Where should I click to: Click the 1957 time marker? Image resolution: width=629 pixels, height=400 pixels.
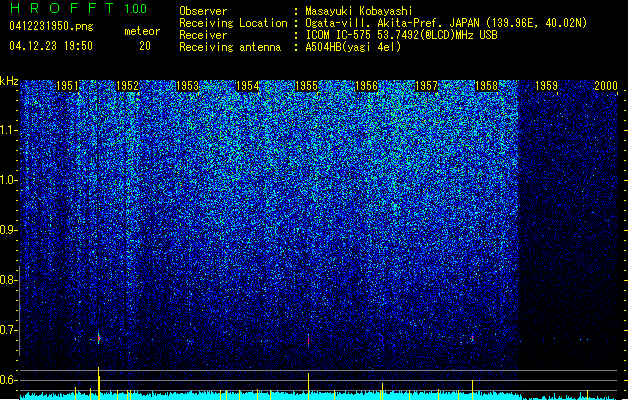click(x=426, y=86)
